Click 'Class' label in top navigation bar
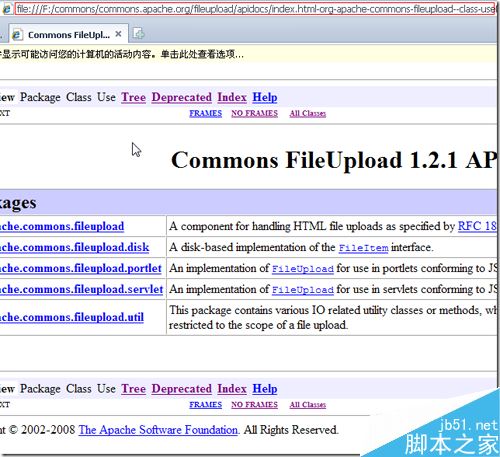 click(79, 97)
